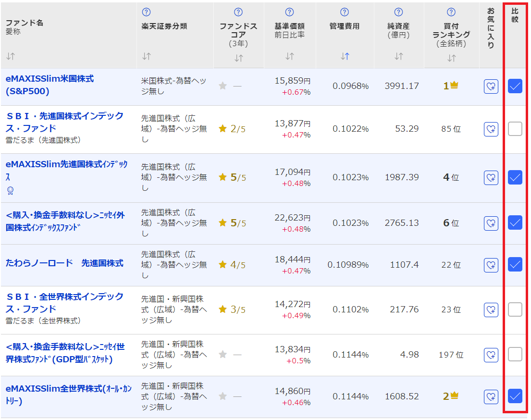531x420 pixels.
Task: Uncheck compare box for ニッセイ外国株式インデックスファンド
Action: [x=515, y=222]
